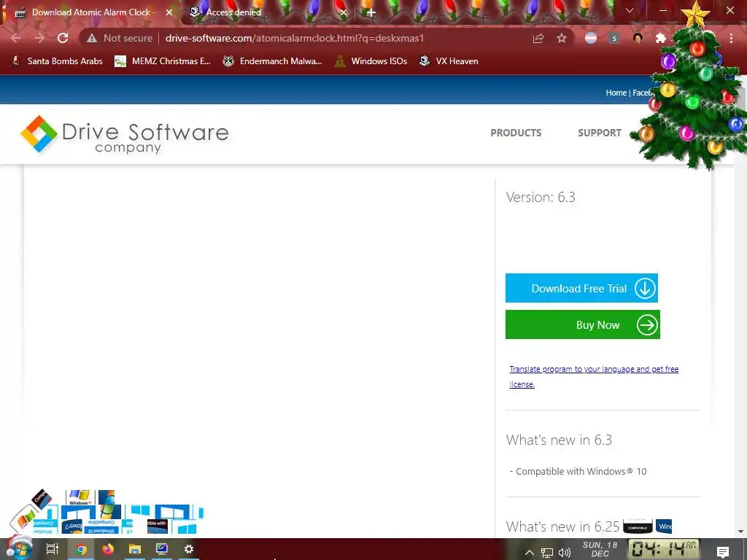
Task: Expand the tab search chevron
Action: coord(630,10)
